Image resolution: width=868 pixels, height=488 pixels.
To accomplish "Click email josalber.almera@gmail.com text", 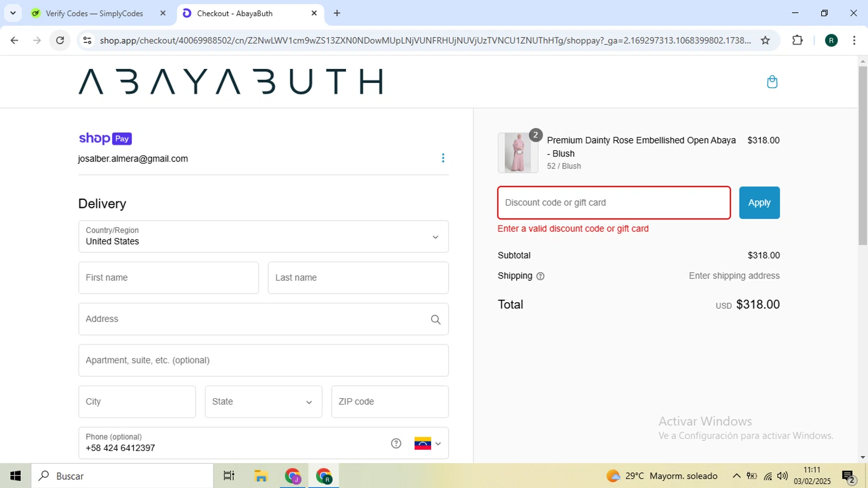I will pos(133,159).
